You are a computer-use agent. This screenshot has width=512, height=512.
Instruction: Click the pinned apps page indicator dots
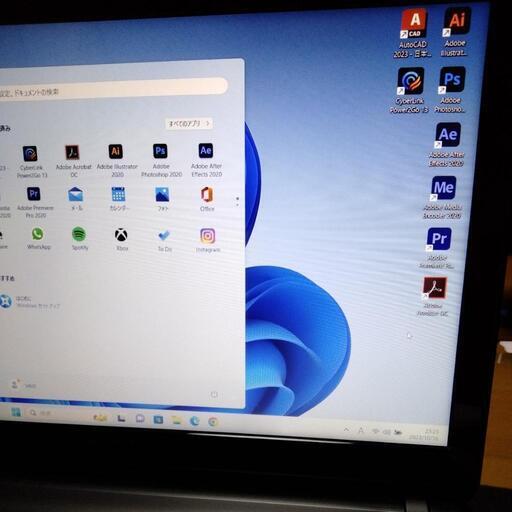pyautogui.click(x=237, y=201)
